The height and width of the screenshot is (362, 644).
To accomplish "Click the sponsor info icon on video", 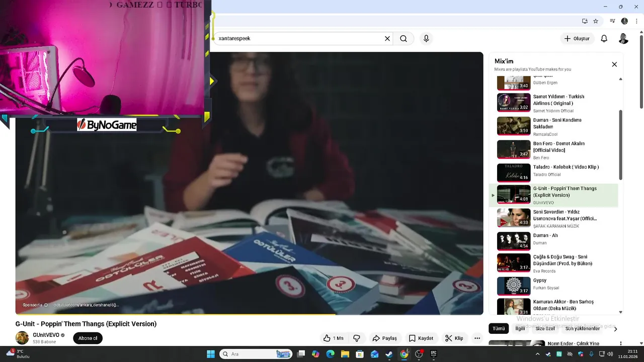I will click(46, 305).
